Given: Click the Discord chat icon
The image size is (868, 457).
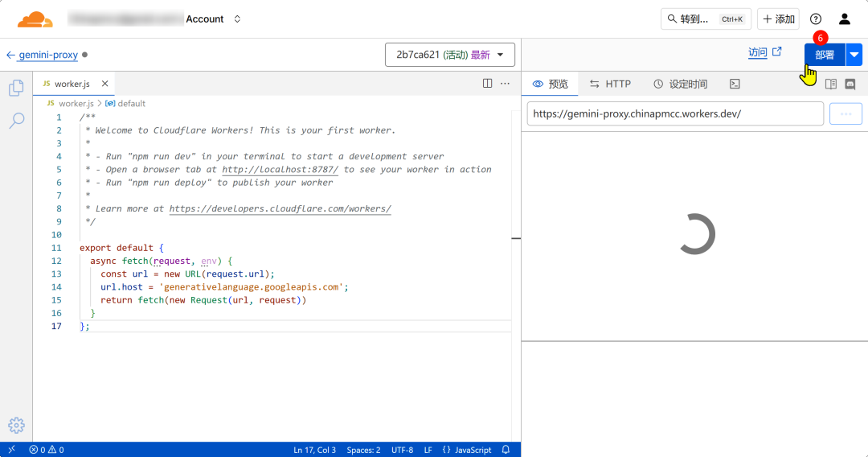Looking at the screenshot, I should 850,84.
